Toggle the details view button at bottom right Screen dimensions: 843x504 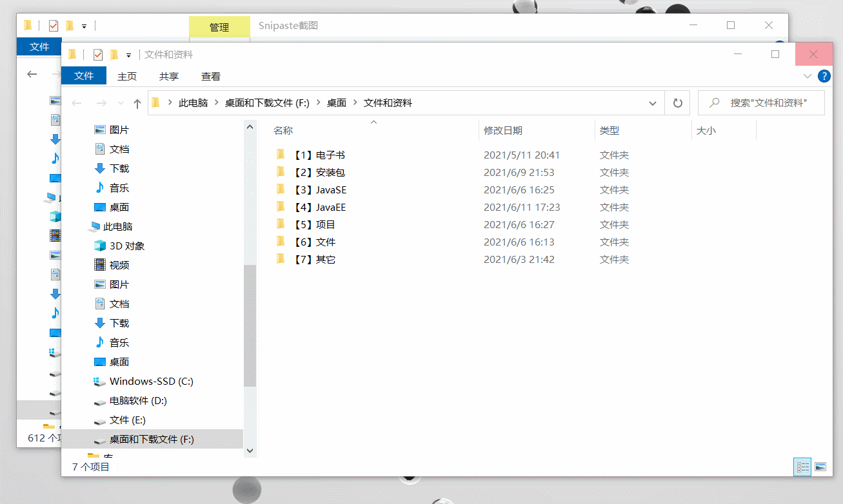[x=802, y=467]
